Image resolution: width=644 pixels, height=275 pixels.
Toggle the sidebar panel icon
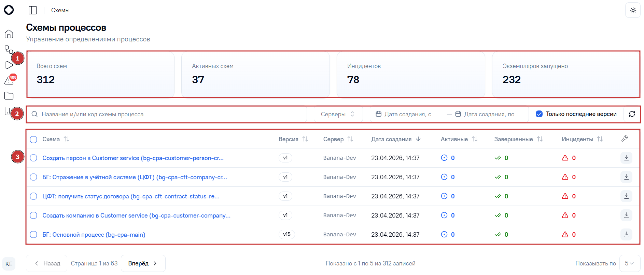33,10
